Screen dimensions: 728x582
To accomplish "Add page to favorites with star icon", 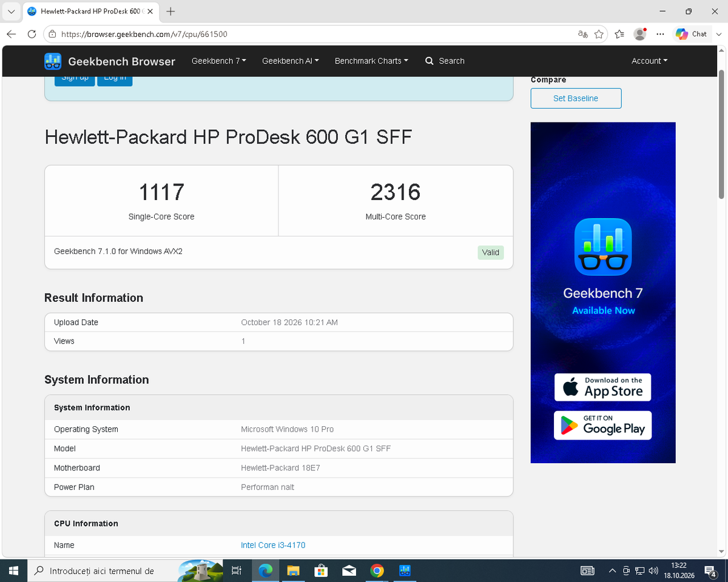I will (599, 35).
